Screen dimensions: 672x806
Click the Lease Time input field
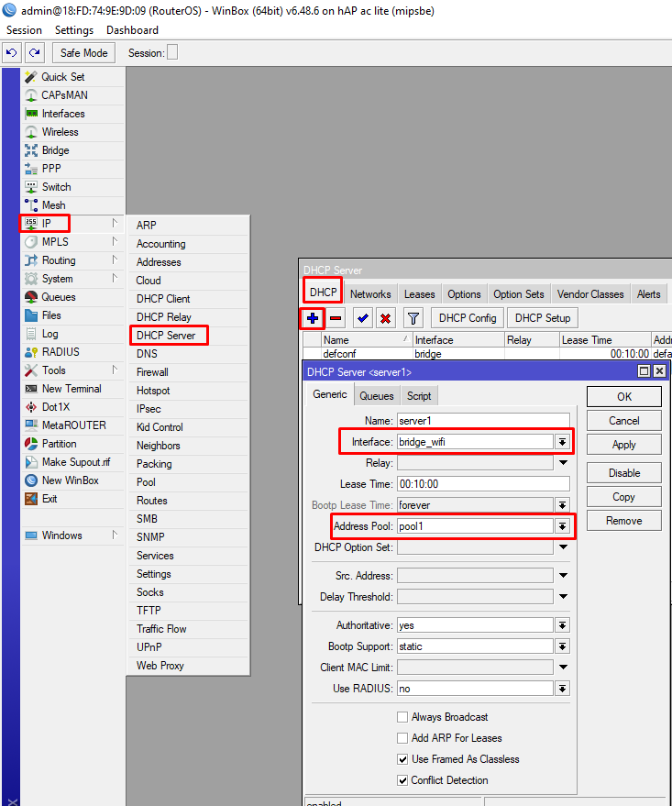(483, 484)
